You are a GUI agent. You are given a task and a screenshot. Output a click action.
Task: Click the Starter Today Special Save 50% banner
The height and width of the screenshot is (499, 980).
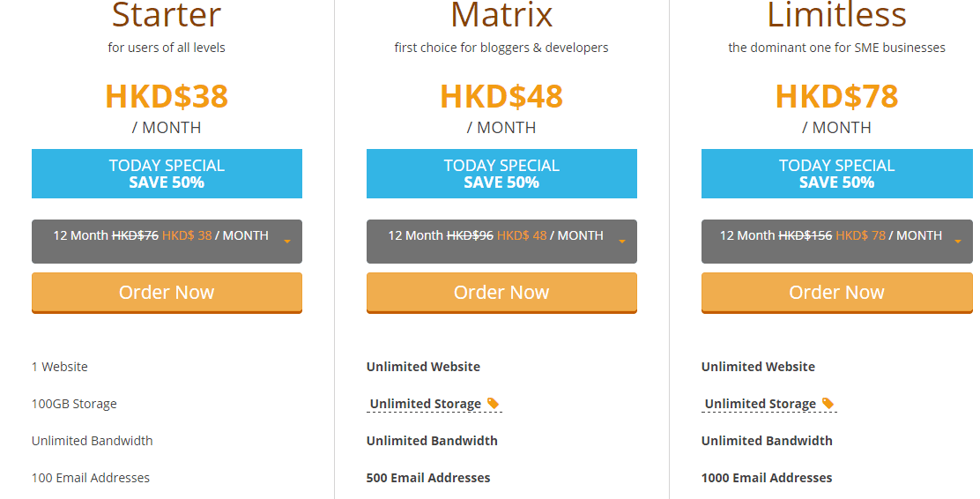pyautogui.click(x=167, y=174)
